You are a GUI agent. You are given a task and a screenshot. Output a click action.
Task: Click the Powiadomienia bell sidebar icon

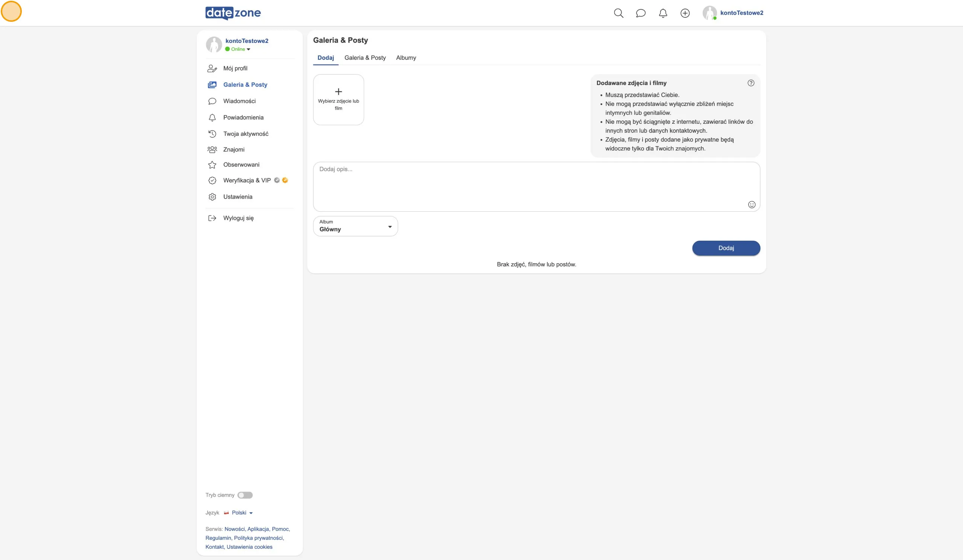coord(212,118)
